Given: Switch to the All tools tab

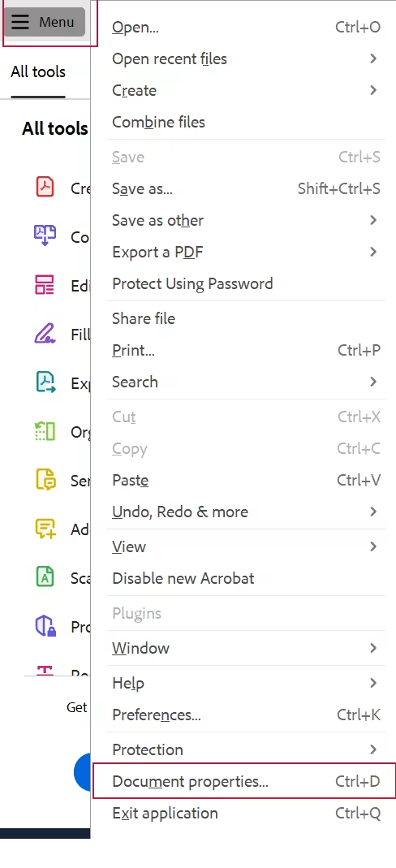Looking at the screenshot, I should tap(38, 72).
